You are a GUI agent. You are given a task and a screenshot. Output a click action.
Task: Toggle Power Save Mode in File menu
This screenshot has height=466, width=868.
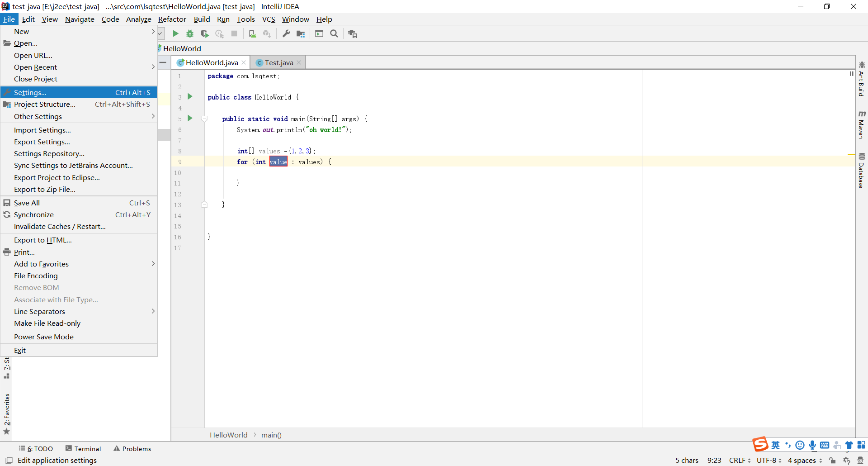click(x=79, y=337)
